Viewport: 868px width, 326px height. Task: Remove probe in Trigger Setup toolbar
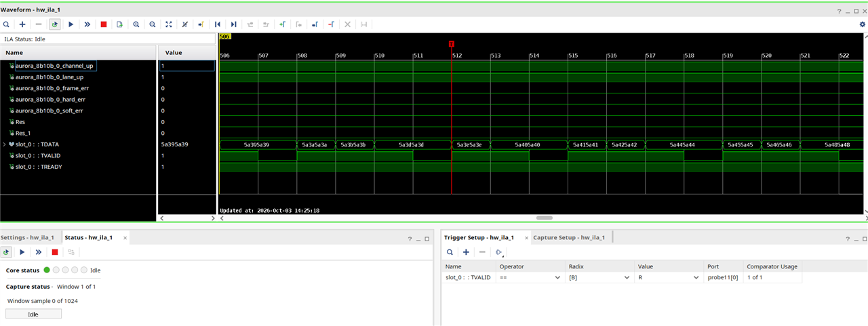pyautogui.click(x=482, y=252)
